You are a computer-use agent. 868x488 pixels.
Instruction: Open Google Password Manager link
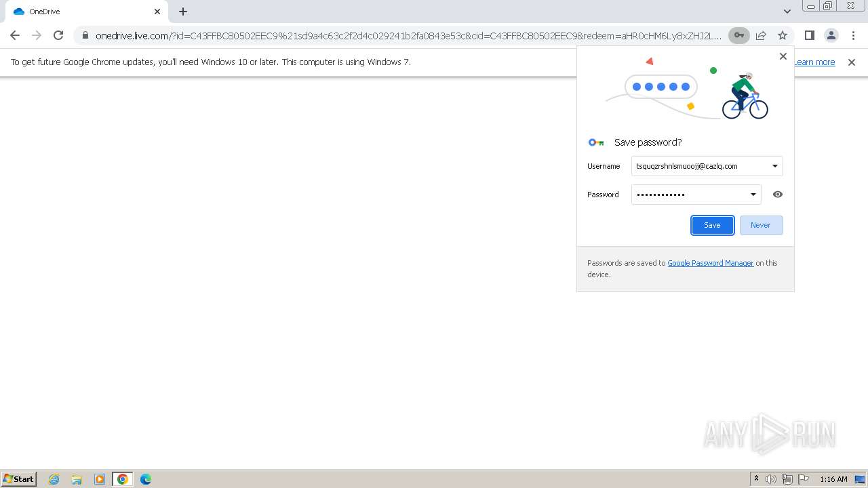click(711, 263)
